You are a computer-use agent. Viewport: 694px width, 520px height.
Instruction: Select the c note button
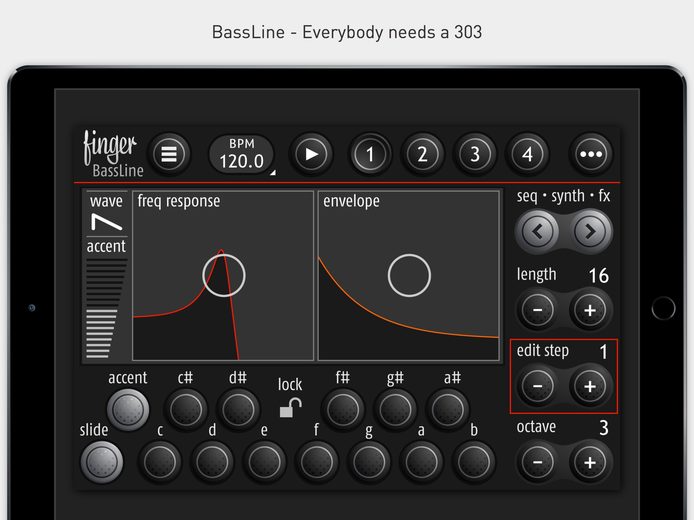coord(160,462)
